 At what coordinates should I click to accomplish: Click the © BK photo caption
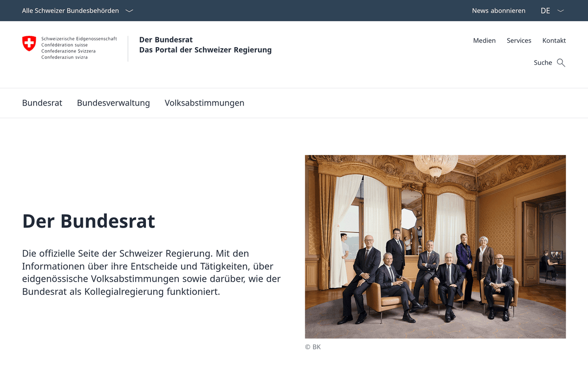(x=313, y=347)
